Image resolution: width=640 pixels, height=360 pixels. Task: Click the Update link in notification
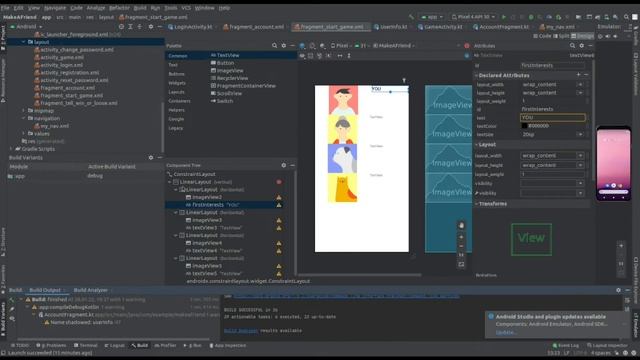[x=505, y=332]
